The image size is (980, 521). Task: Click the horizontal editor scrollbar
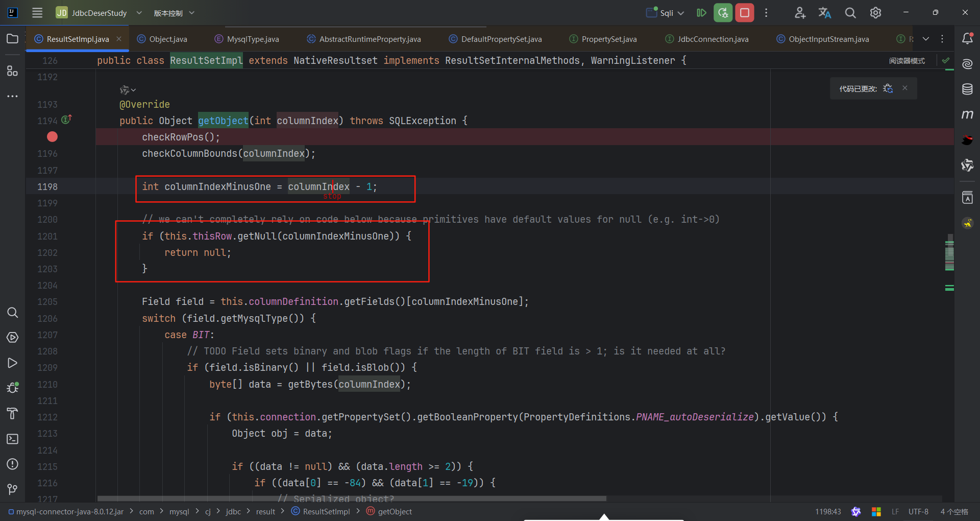click(x=352, y=498)
